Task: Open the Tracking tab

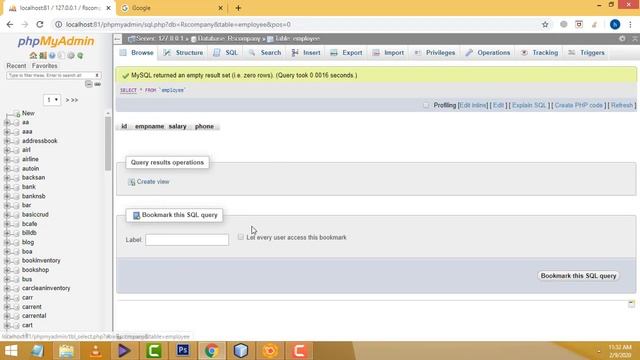Action: click(x=539, y=53)
